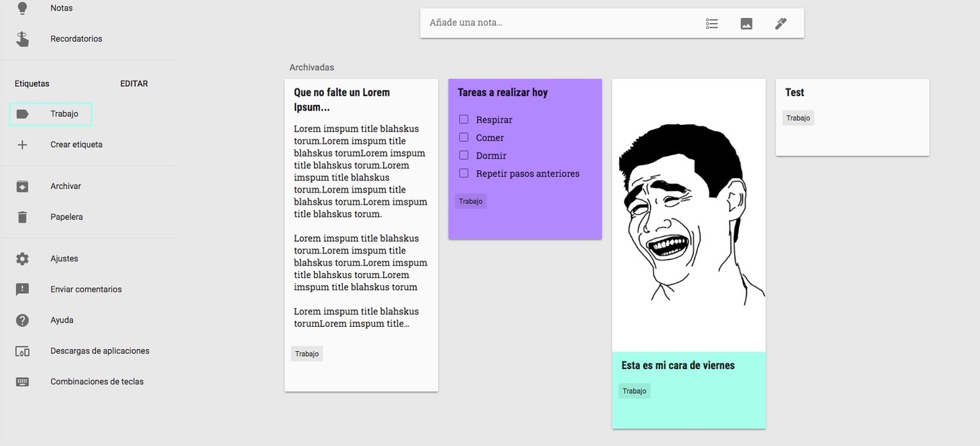Click the Trabajo tag on viernes note
Image resolution: width=980 pixels, height=446 pixels.
pyautogui.click(x=634, y=391)
